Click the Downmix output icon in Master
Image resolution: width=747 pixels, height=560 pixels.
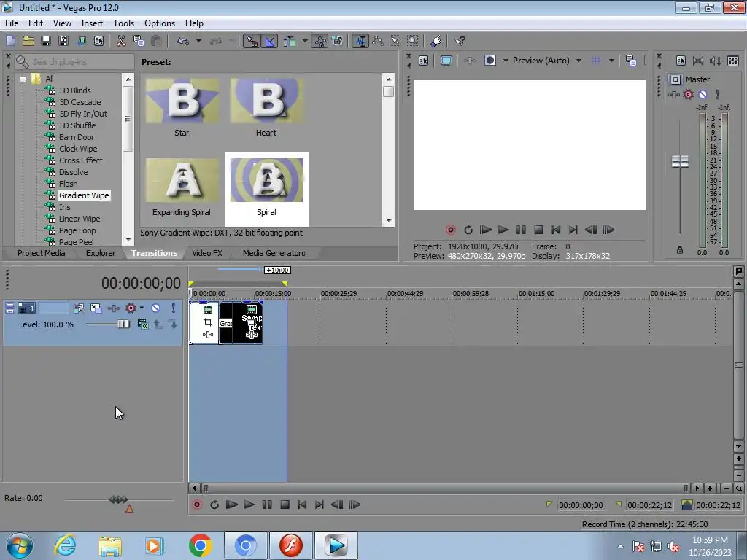tap(698, 61)
